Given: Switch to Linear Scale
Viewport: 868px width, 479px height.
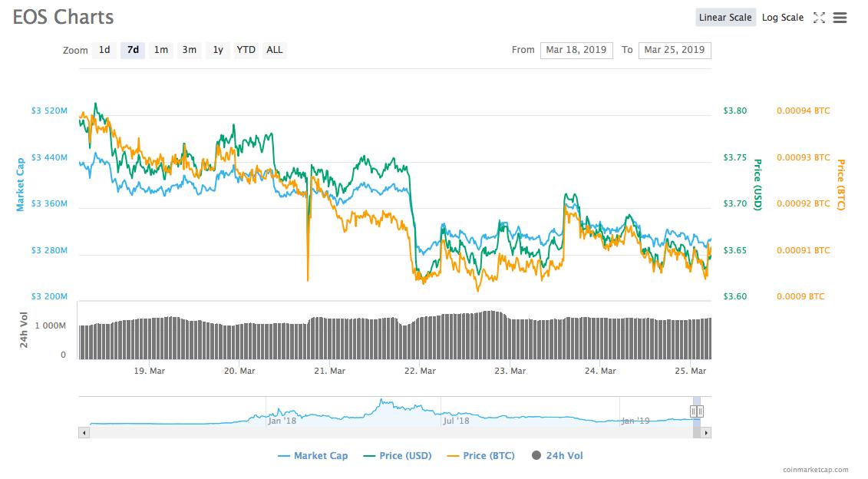Looking at the screenshot, I should (x=726, y=18).
